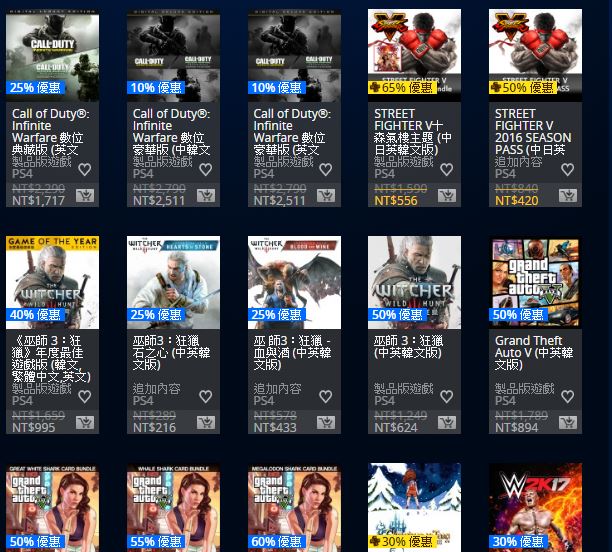Click PS Plus icon on yellow 50% 優惠 badge
612x552 pixels.
496,87
